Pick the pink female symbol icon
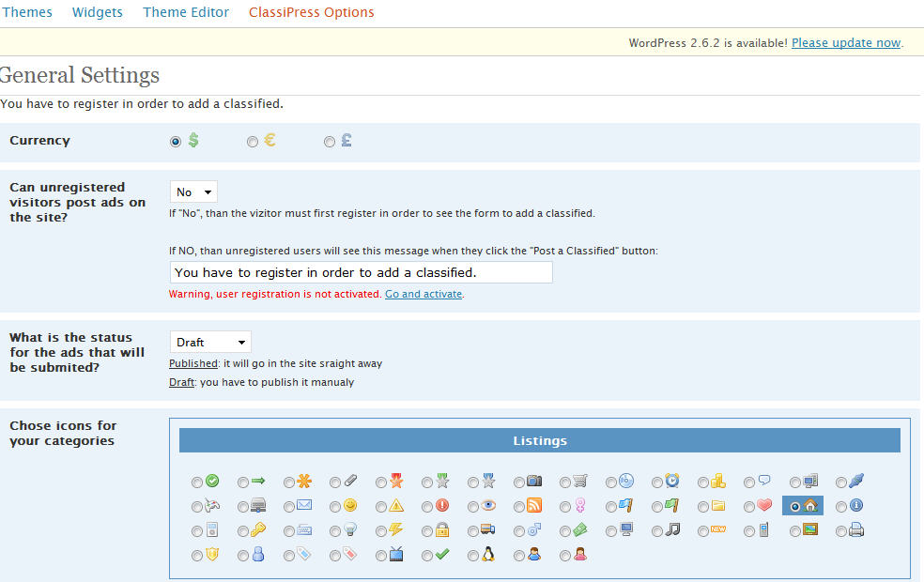The width and height of the screenshot is (924, 582). pyautogui.click(x=580, y=505)
